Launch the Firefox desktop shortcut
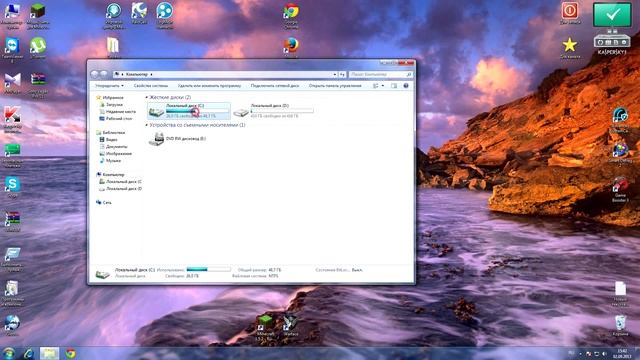 click(291, 45)
